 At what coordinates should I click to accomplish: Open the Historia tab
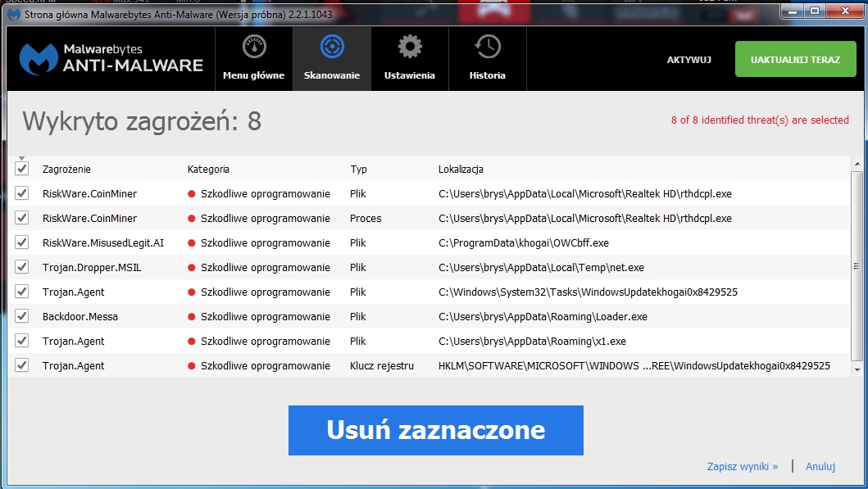pyautogui.click(x=487, y=59)
